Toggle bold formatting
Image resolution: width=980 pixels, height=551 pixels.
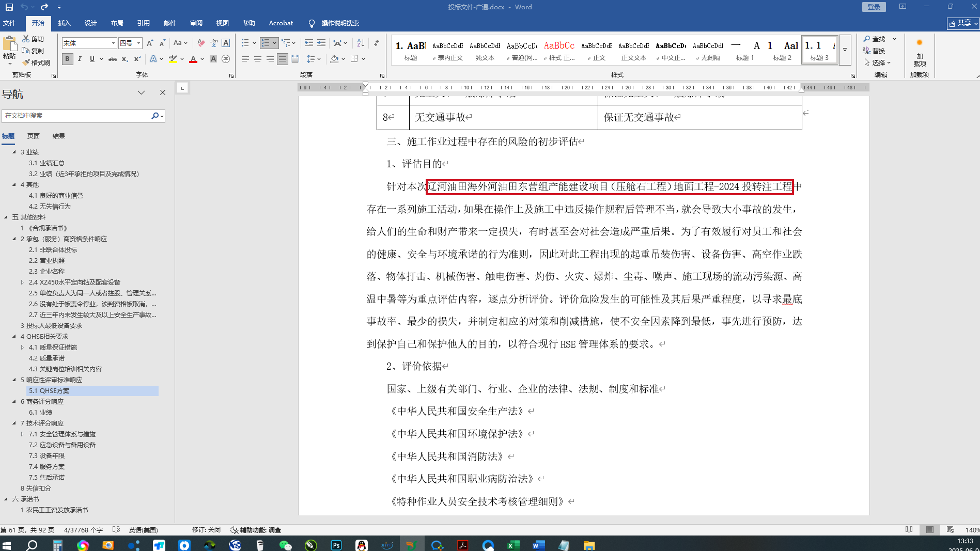click(67, 59)
